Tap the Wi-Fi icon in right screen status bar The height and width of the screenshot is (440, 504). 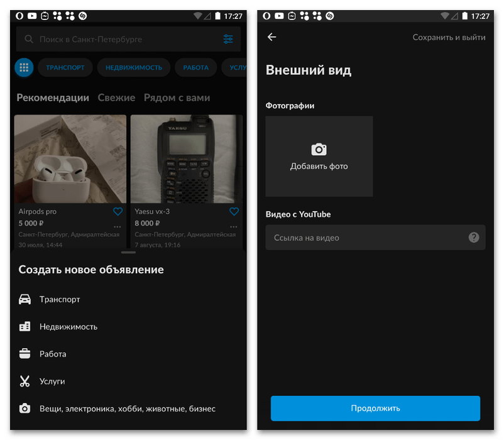coord(444,16)
